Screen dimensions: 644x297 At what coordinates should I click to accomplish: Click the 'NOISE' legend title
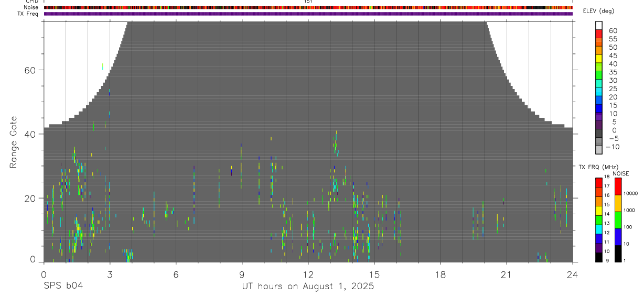pyautogui.click(x=620, y=173)
